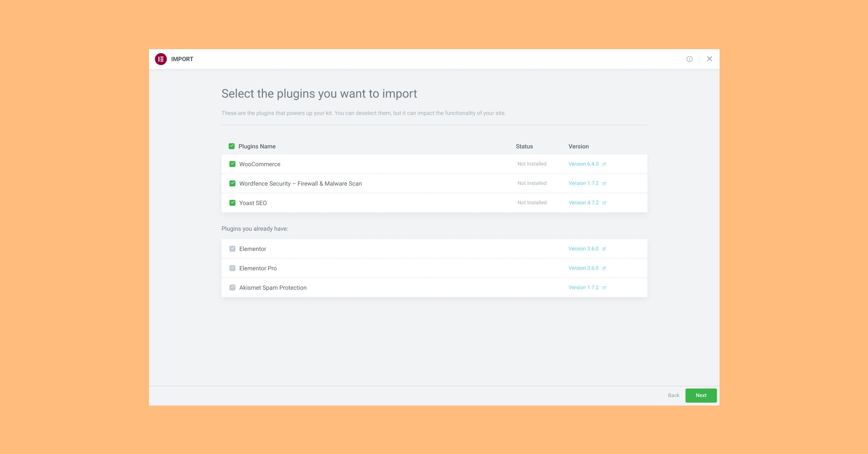868x454 pixels.
Task: Open Elementor Version 3.6.0 link
Action: (x=583, y=249)
